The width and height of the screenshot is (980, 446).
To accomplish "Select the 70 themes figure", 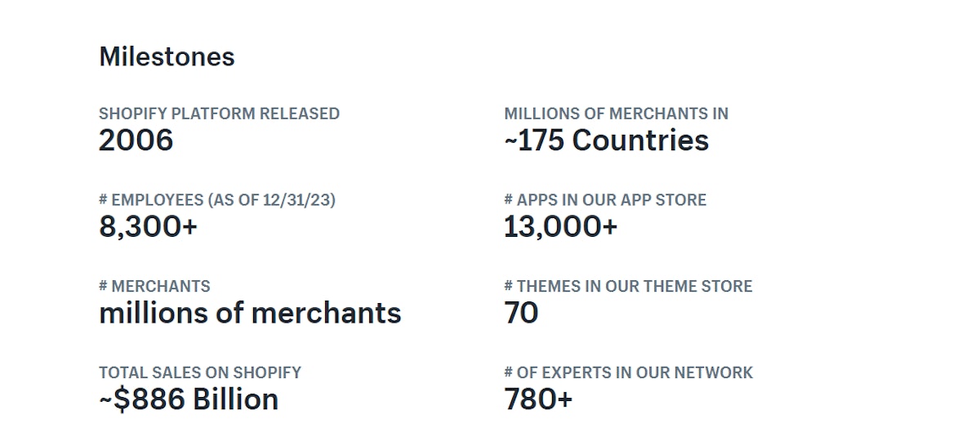I will (x=521, y=314).
